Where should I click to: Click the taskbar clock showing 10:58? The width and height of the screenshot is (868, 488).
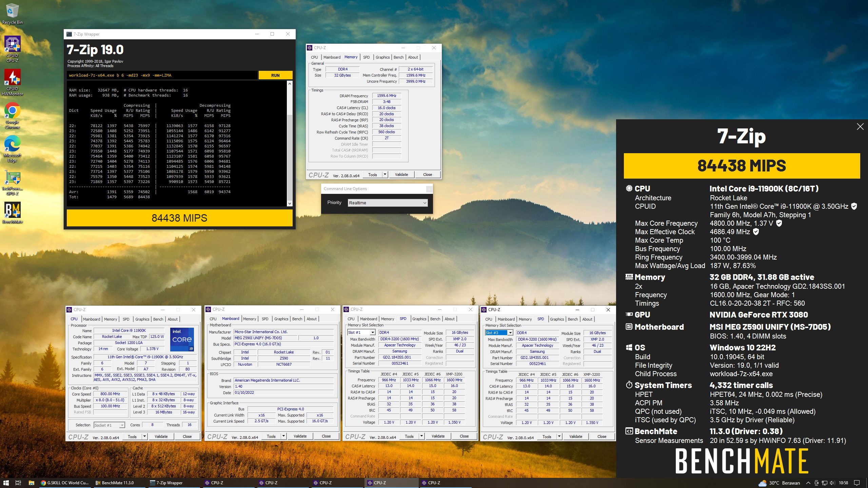[843, 483]
